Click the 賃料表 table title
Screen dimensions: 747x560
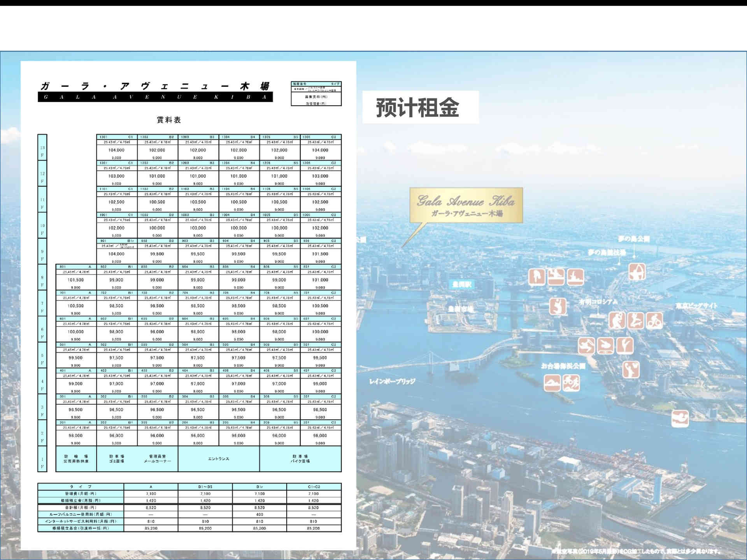pyautogui.click(x=169, y=120)
